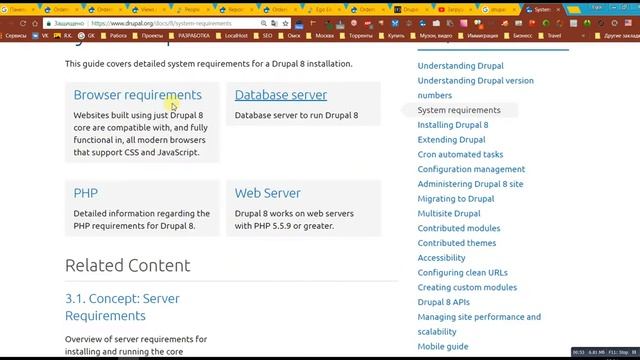Image resolution: width=640 pixels, height=360 pixels.
Task: Reload the current page
Action: tap(23, 24)
